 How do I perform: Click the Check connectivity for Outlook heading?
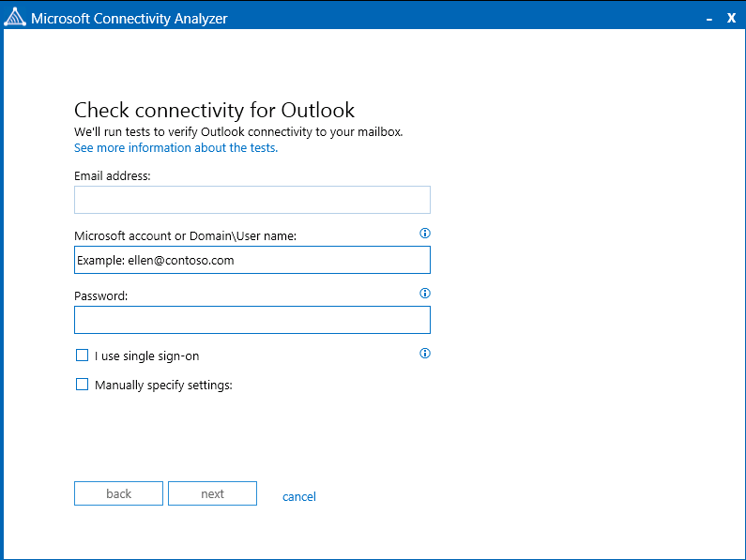pyautogui.click(x=214, y=110)
